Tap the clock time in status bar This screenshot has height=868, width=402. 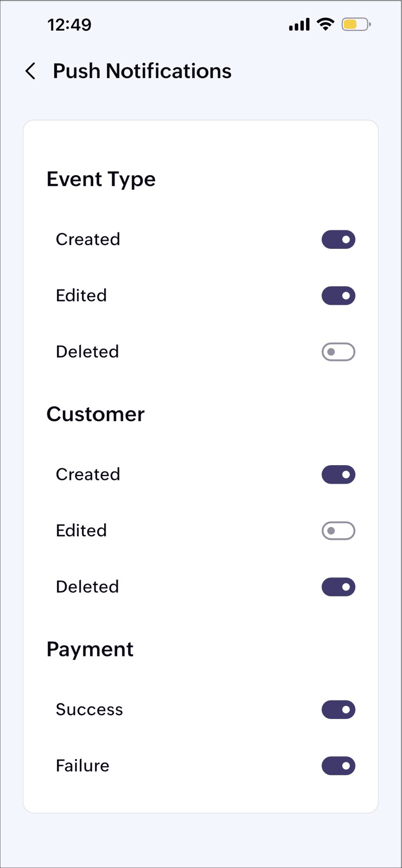point(69,24)
